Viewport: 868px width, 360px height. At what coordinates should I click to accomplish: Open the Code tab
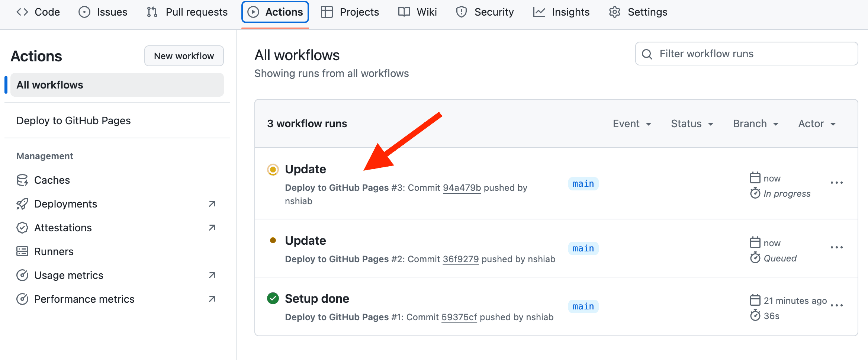coord(38,12)
